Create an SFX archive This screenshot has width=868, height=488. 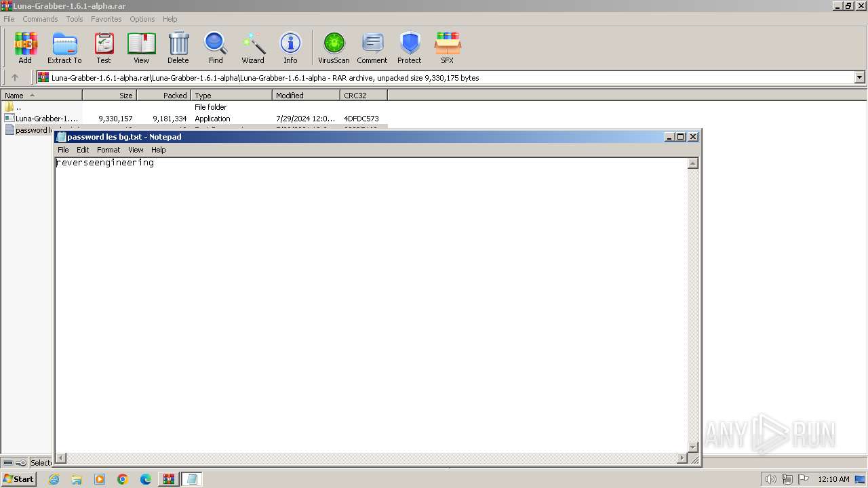pos(448,48)
